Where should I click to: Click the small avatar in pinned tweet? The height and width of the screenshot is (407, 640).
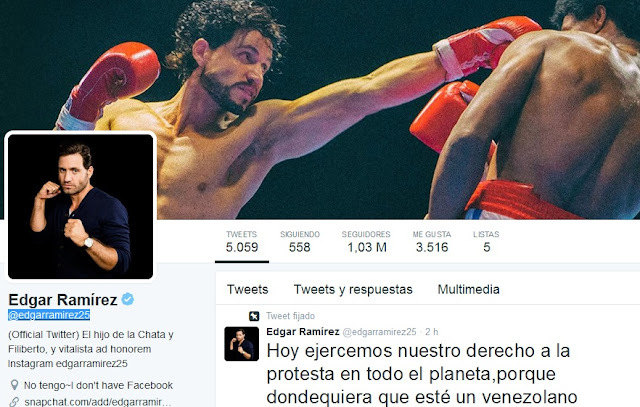click(242, 344)
